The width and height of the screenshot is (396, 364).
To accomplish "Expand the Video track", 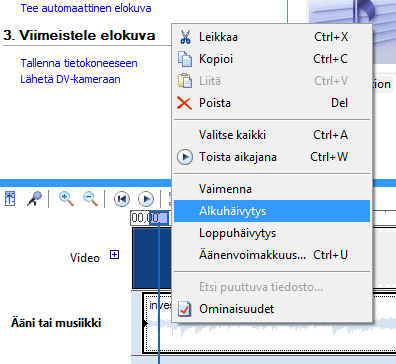I will point(114,255).
